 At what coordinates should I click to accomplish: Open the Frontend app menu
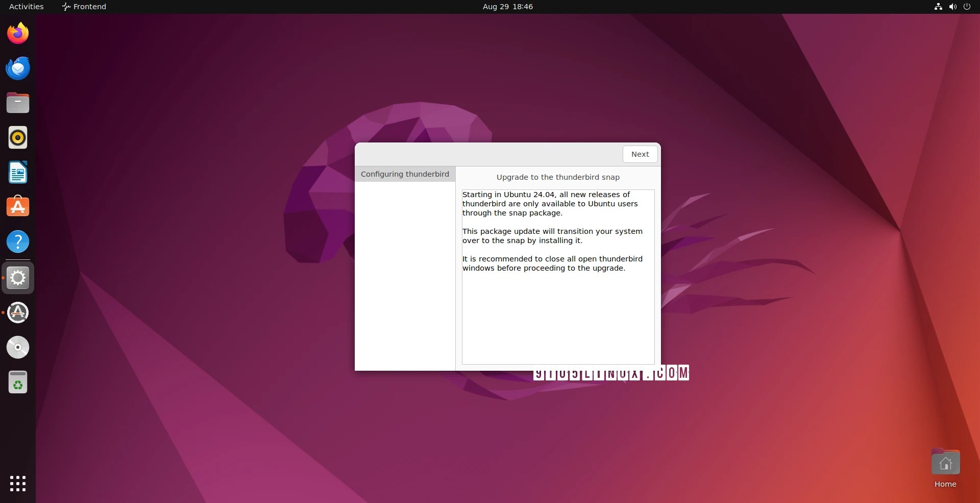[x=84, y=7]
